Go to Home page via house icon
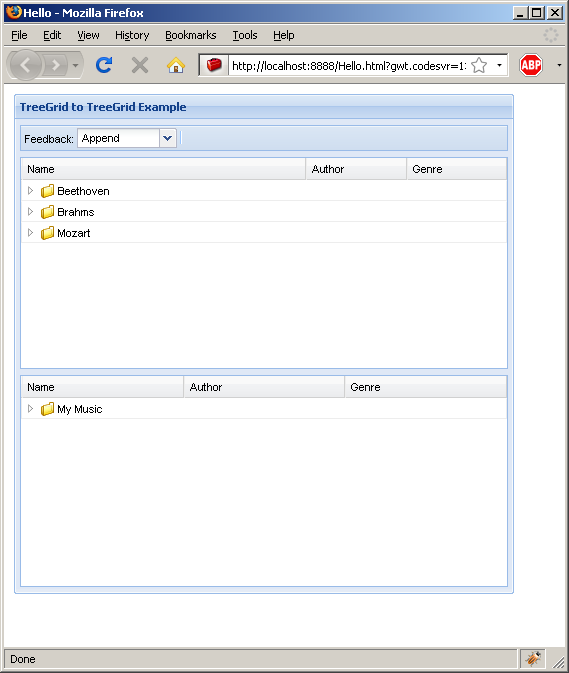569x673 pixels. pos(176,65)
